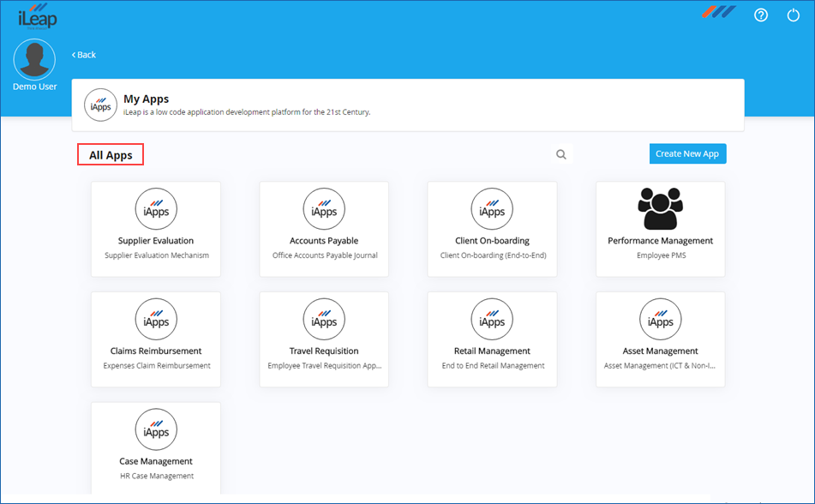Viewport: 815px width, 504px height.
Task: Open the Supplier Evaluation app title
Action: coord(156,241)
